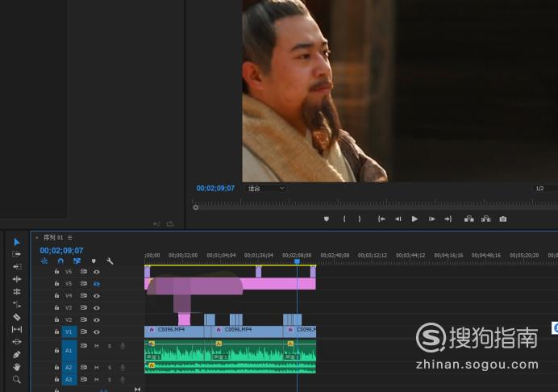This screenshot has height=392, width=558.
Task: Open the sequence 01 panel menu
Action: click(69, 237)
